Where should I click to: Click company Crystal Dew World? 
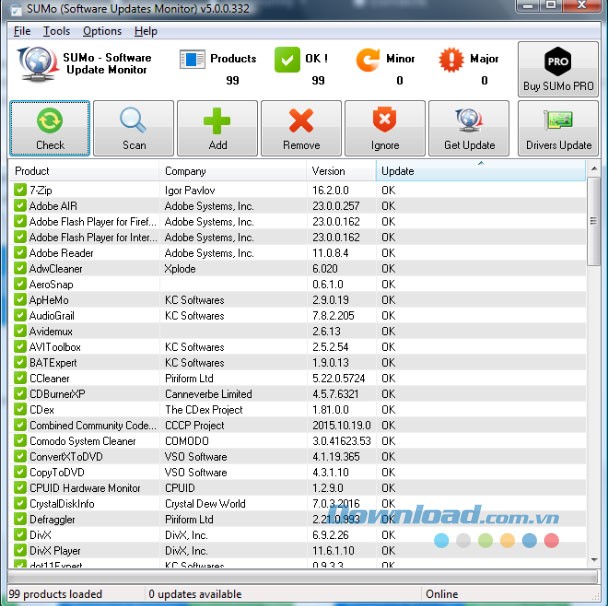tap(205, 503)
